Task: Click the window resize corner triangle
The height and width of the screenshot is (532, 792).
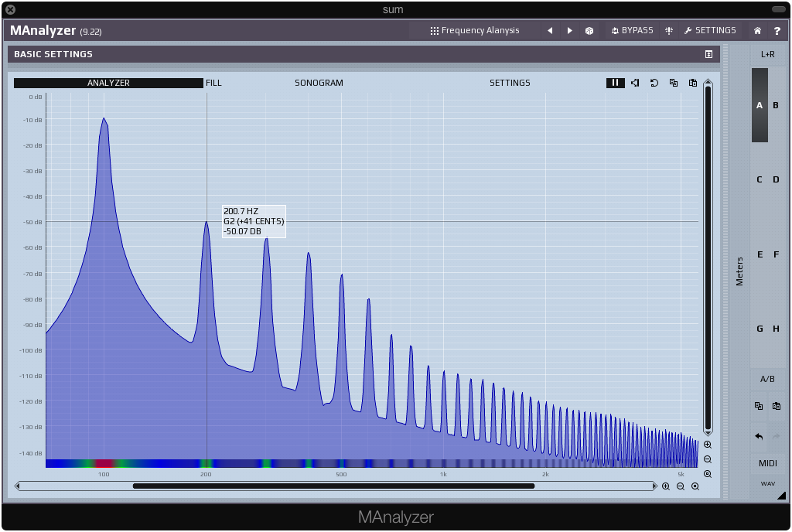Action: click(x=782, y=496)
